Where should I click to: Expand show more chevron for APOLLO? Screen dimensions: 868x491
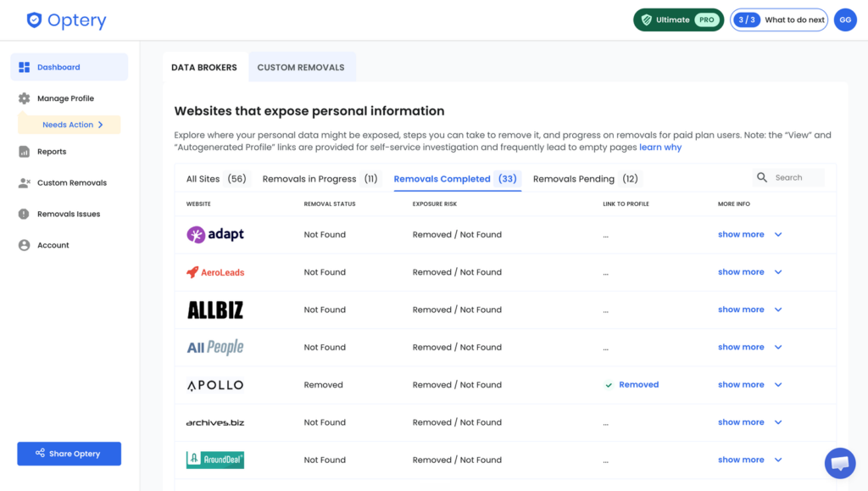778,385
